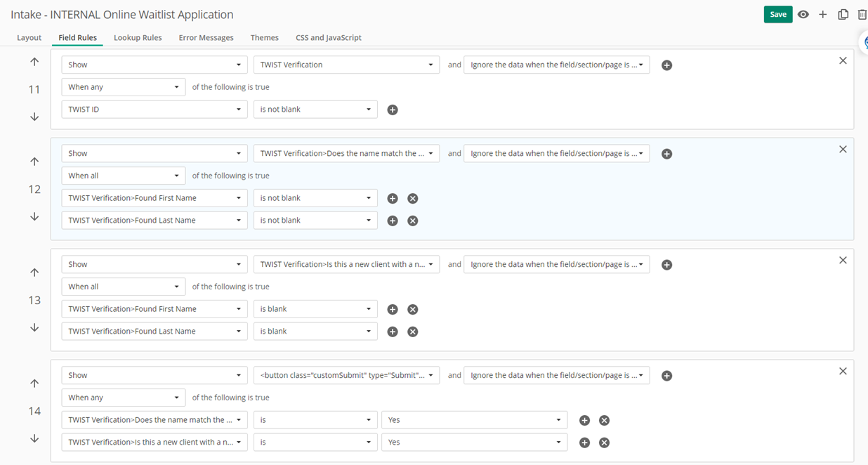Remove rule 12 with X icon

coord(843,150)
